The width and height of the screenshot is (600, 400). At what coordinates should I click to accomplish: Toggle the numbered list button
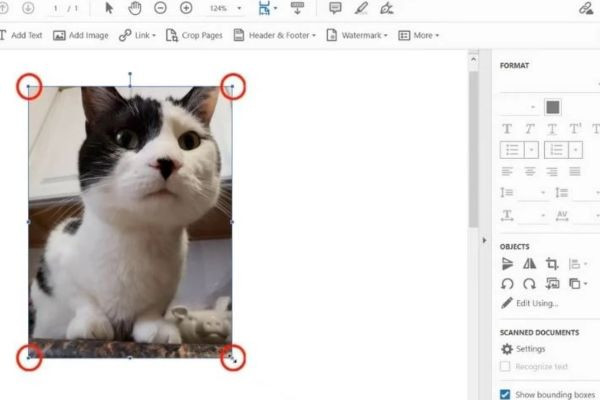[x=556, y=150]
